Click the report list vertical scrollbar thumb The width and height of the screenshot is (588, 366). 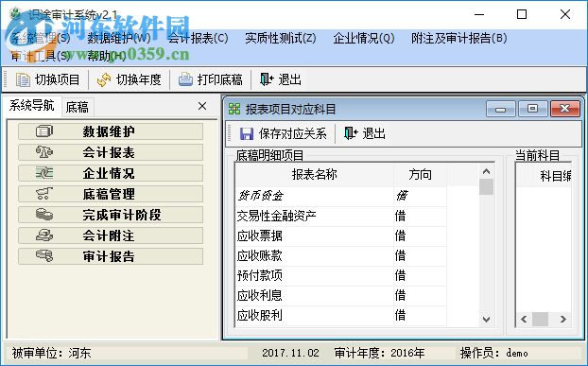click(486, 186)
